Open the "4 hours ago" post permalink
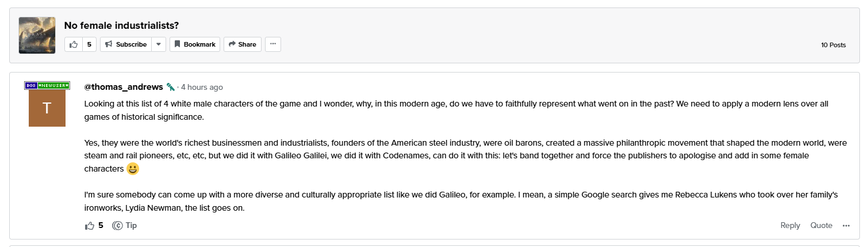 click(x=202, y=88)
